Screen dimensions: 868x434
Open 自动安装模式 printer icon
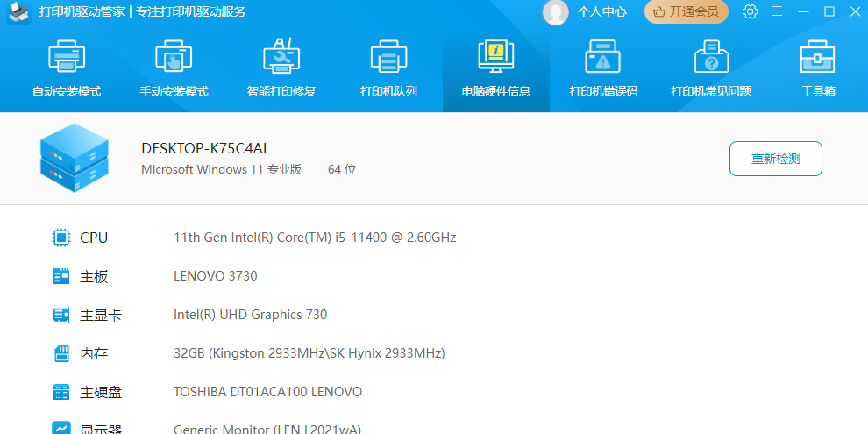[67, 58]
